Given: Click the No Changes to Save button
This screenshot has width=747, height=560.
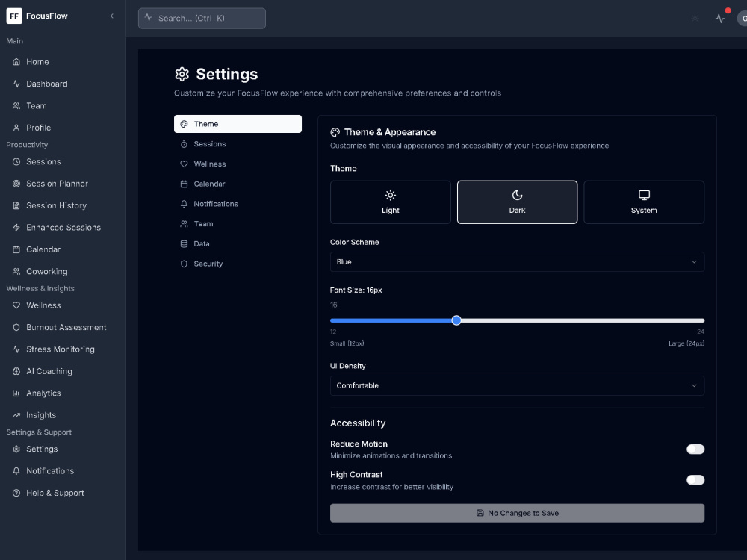Looking at the screenshot, I should (x=517, y=513).
